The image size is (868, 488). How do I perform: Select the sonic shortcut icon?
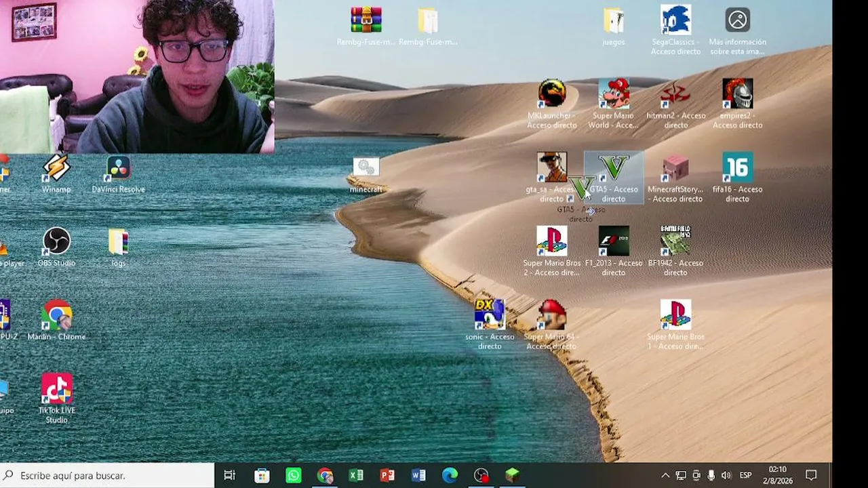click(x=490, y=314)
